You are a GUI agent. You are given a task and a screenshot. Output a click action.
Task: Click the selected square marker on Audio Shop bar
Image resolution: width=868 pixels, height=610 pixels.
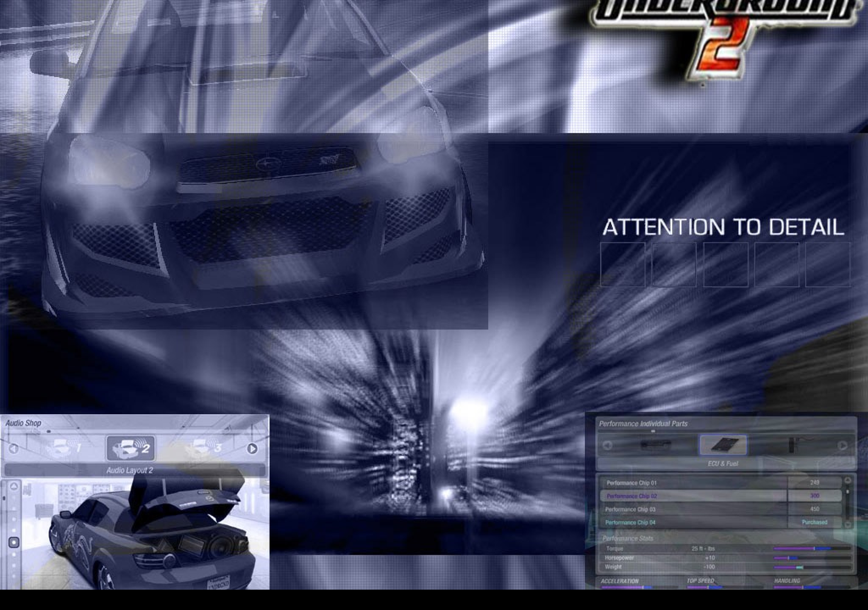[14, 542]
